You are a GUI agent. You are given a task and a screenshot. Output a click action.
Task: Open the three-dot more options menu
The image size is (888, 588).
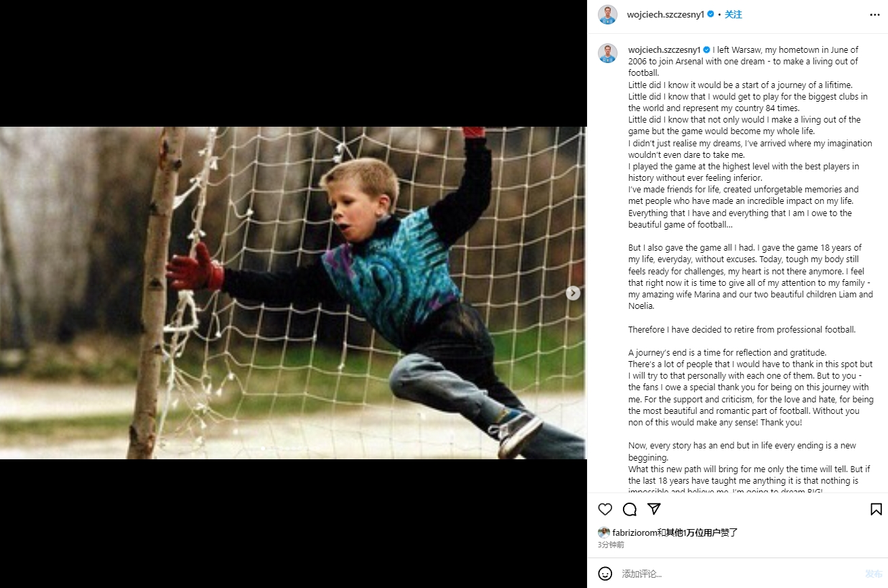[x=875, y=14]
